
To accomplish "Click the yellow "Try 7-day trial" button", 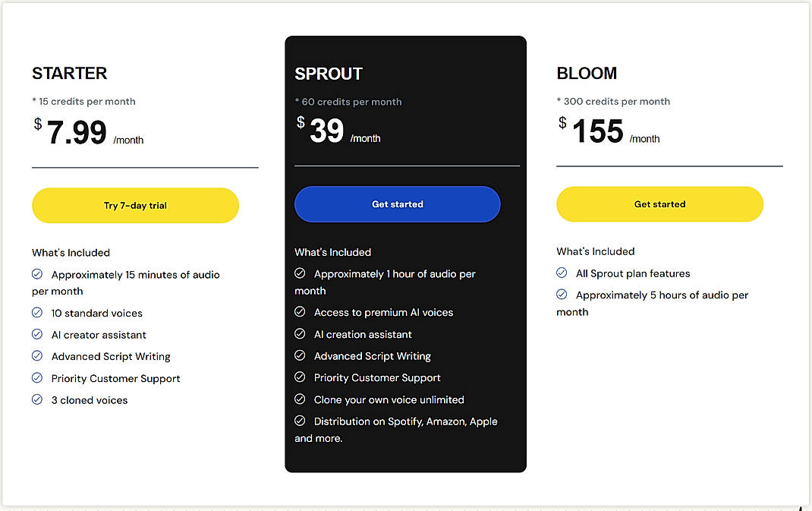I will tap(134, 205).
